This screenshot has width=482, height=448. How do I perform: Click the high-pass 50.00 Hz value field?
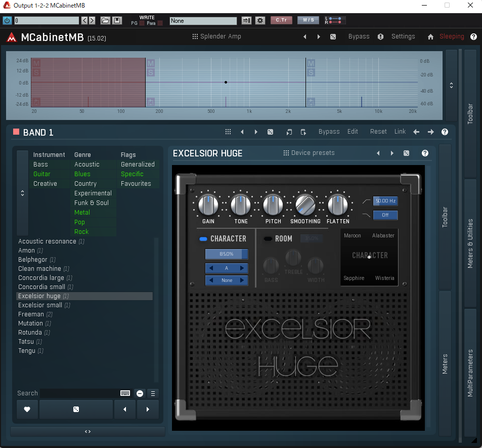coord(385,201)
